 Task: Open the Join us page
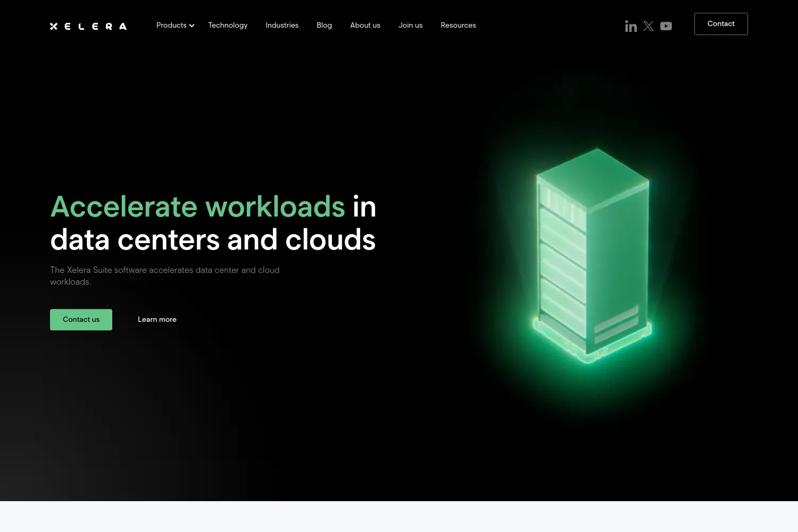tap(410, 25)
